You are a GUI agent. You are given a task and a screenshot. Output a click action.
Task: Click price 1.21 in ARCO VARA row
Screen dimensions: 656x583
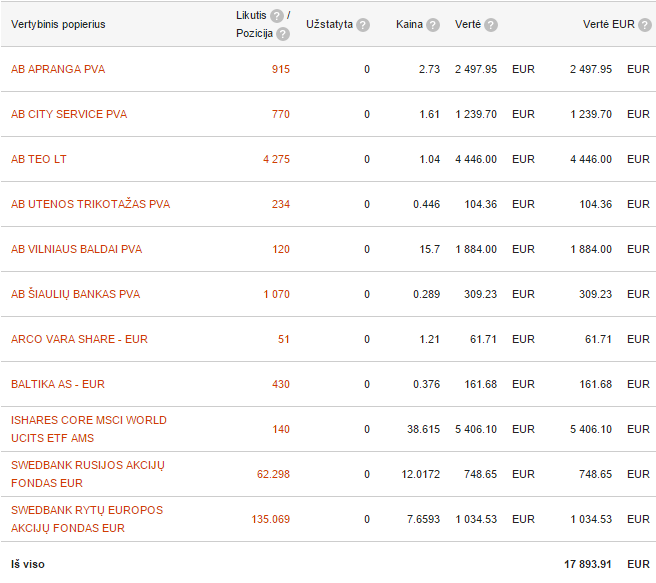(x=430, y=339)
